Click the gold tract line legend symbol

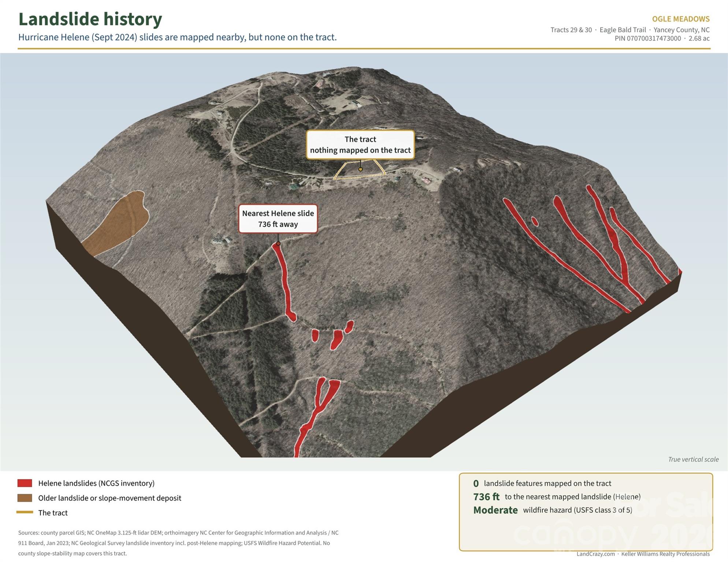(25, 512)
